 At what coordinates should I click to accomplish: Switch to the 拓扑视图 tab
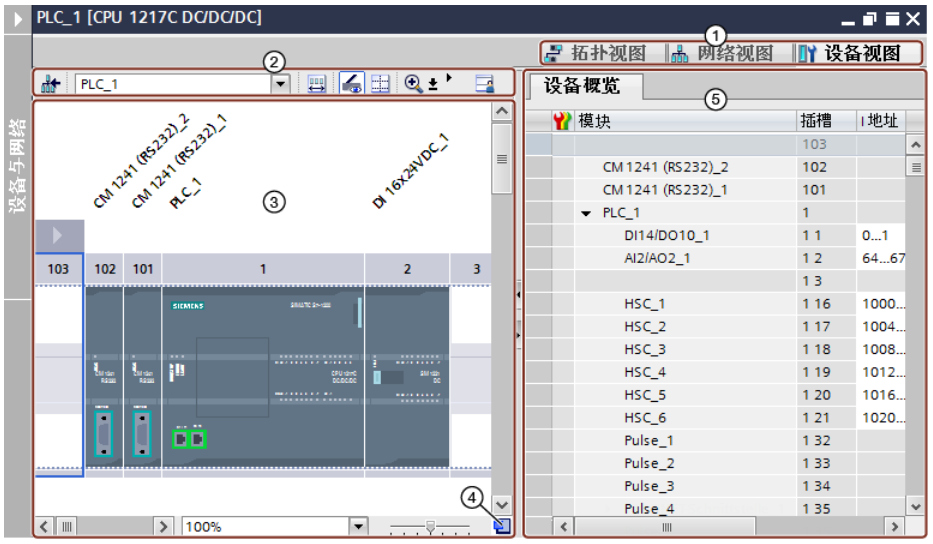coord(597,54)
